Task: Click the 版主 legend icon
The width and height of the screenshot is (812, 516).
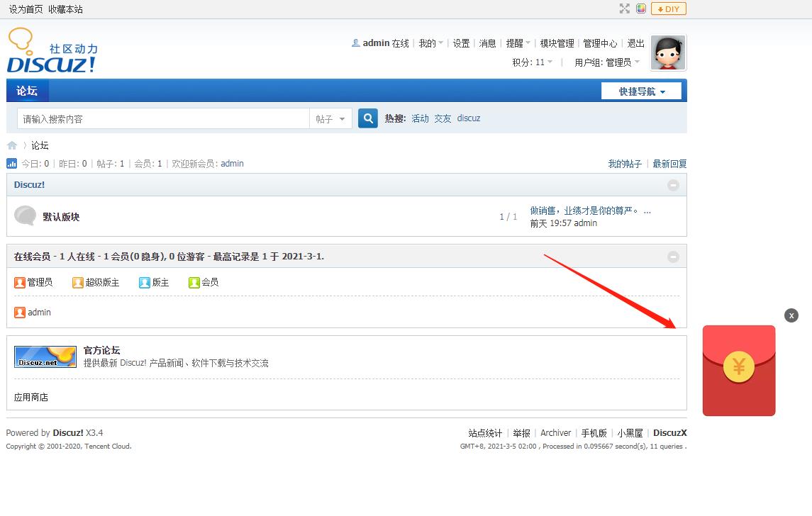Action: pyautogui.click(x=145, y=283)
